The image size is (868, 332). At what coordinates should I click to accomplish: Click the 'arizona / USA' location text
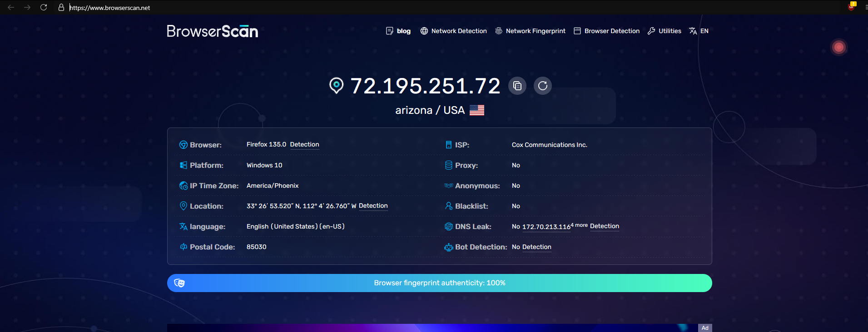pos(430,110)
